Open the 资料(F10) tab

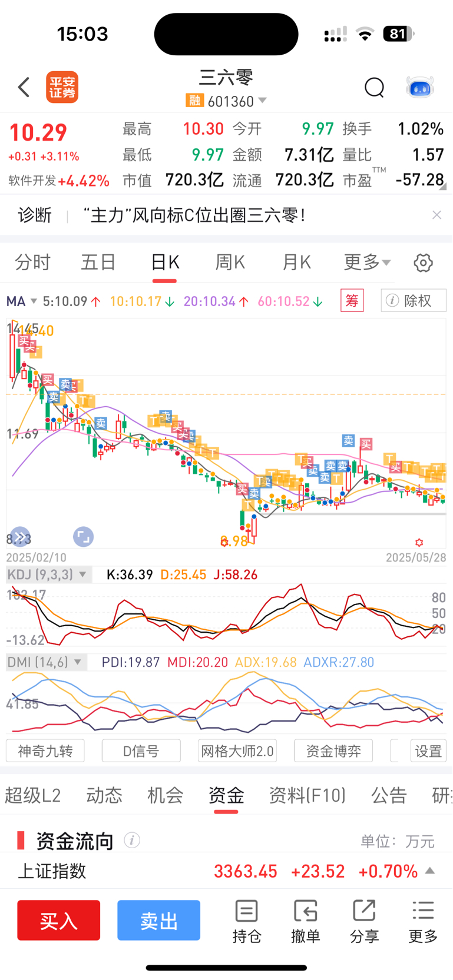tap(307, 795)
